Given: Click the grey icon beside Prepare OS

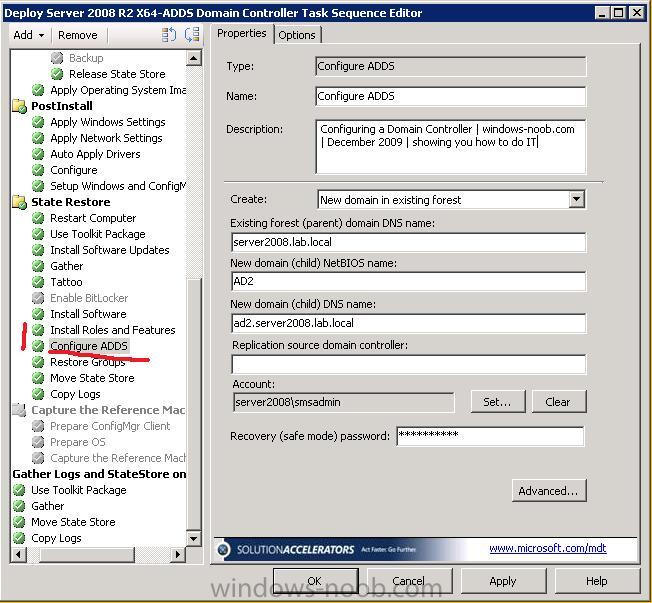Looking at the screenshot, I should tap(38, 442).
